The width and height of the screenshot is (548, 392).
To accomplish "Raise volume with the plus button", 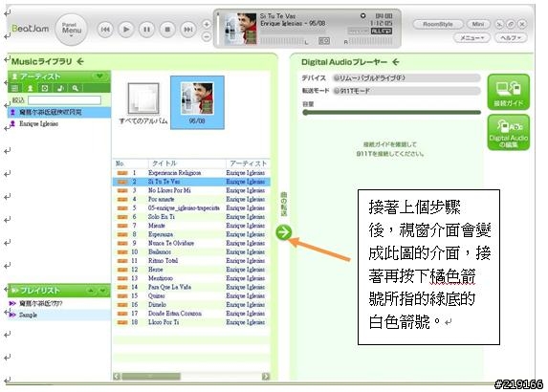I will click(207, 24).
